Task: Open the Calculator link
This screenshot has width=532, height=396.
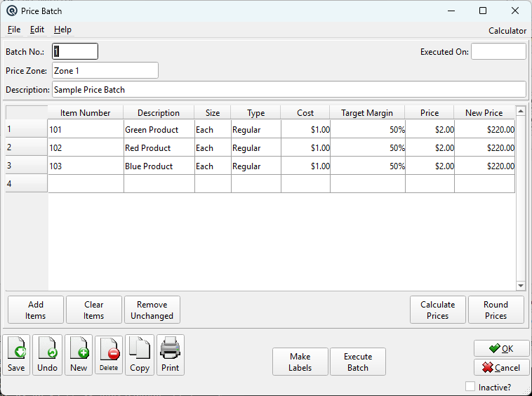Action: pyautogui.click(x=507, y=31)
